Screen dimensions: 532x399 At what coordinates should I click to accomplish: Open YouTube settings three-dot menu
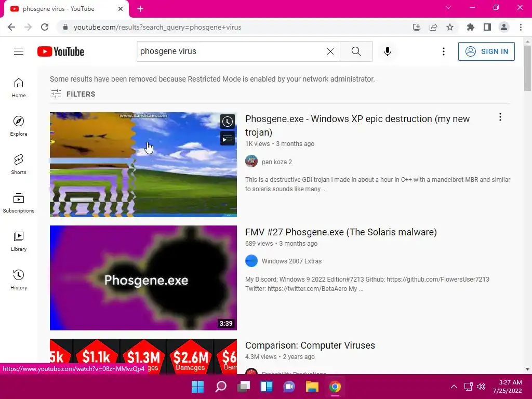444,51
